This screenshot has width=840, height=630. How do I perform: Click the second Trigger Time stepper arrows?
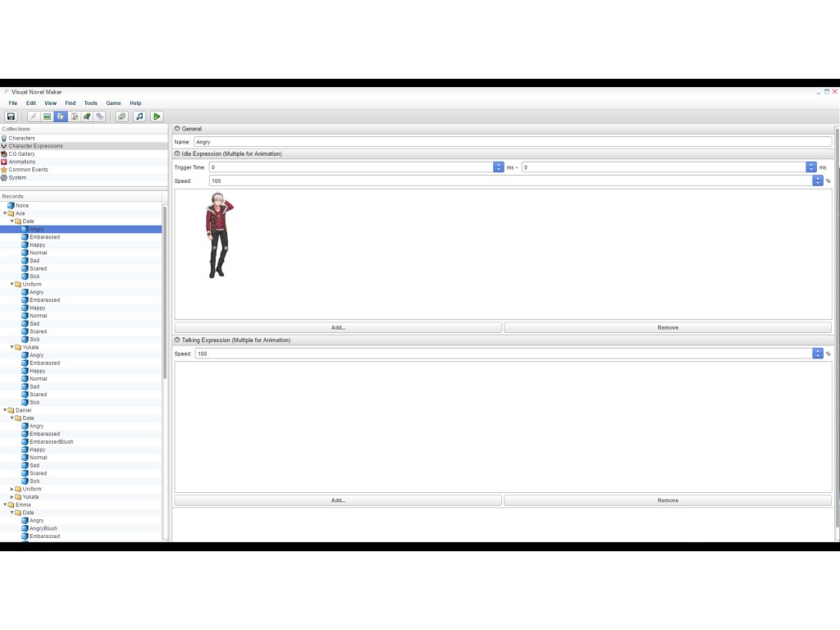pos(811,167)
